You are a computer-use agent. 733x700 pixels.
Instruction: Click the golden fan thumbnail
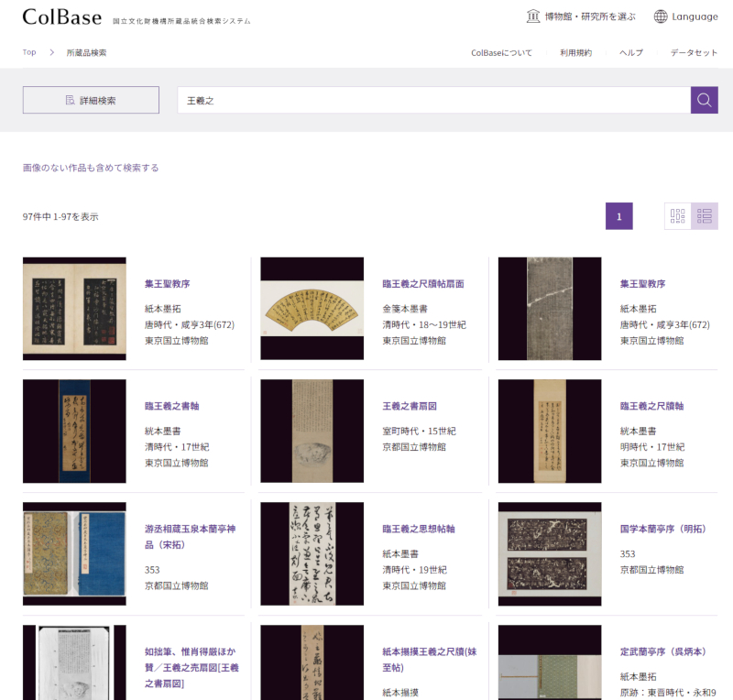point(312,309)
